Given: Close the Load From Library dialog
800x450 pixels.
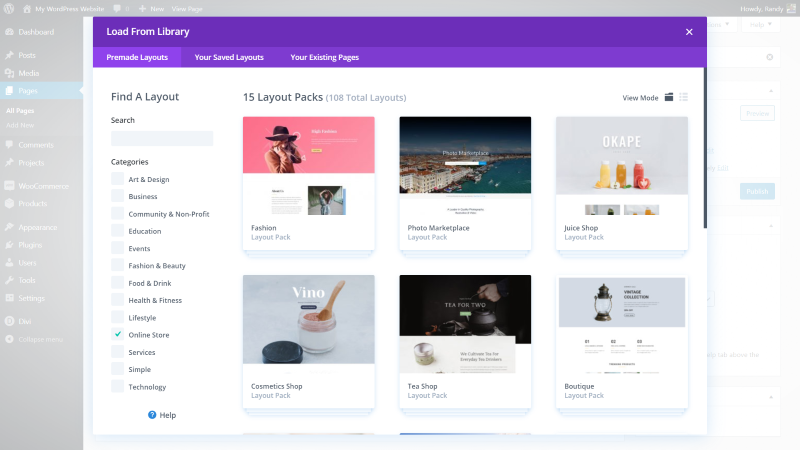Looking at the screenshot, I should point(689,32).
